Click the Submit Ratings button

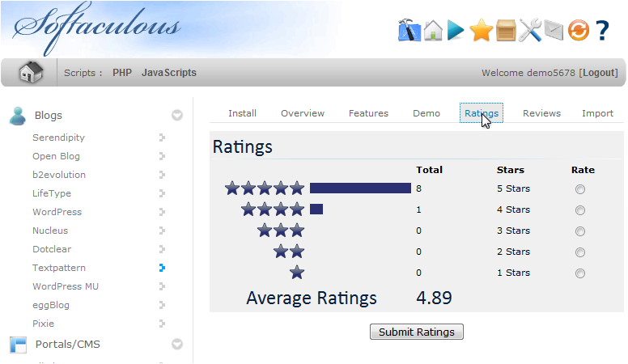[417, 332]
